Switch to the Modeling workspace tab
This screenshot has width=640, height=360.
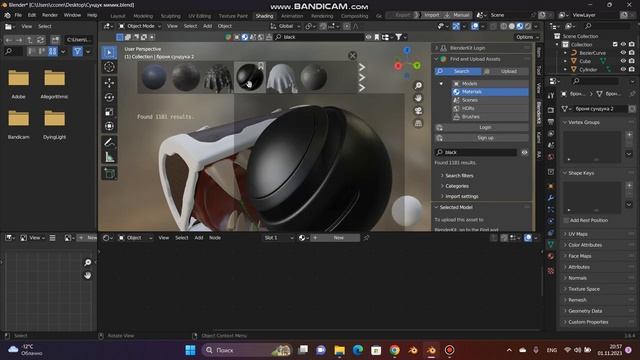[143, 16]
